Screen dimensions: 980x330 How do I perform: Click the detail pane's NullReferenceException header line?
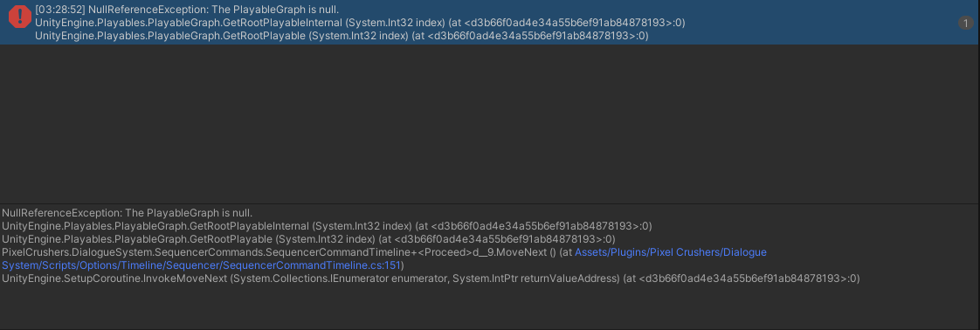pos(127,213)
